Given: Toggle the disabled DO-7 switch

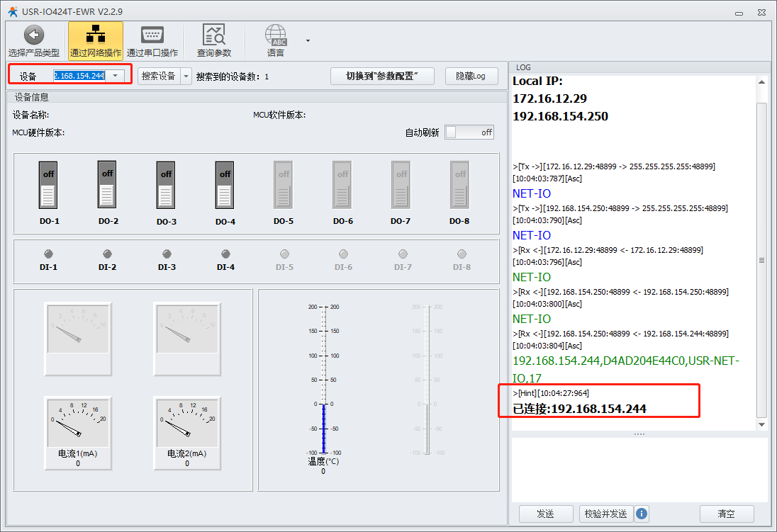Looking at the screenshot, I should click(x=401, y=186).
